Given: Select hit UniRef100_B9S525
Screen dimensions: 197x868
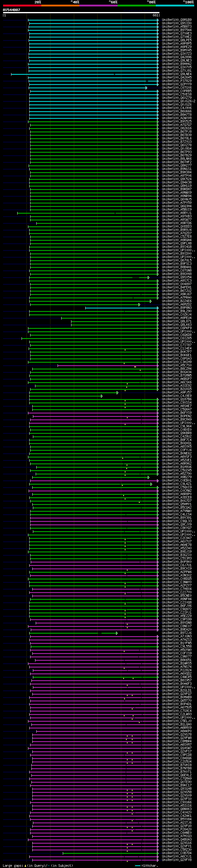Looking at the screenshot, I should [177, 122].
